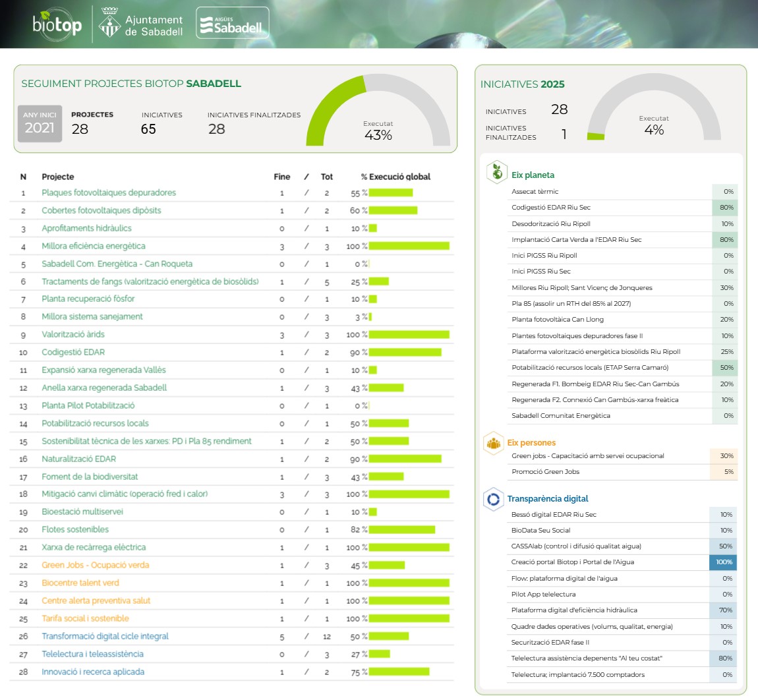Click the % Execució global column header

pyautogui.click(x=395, y=177)
